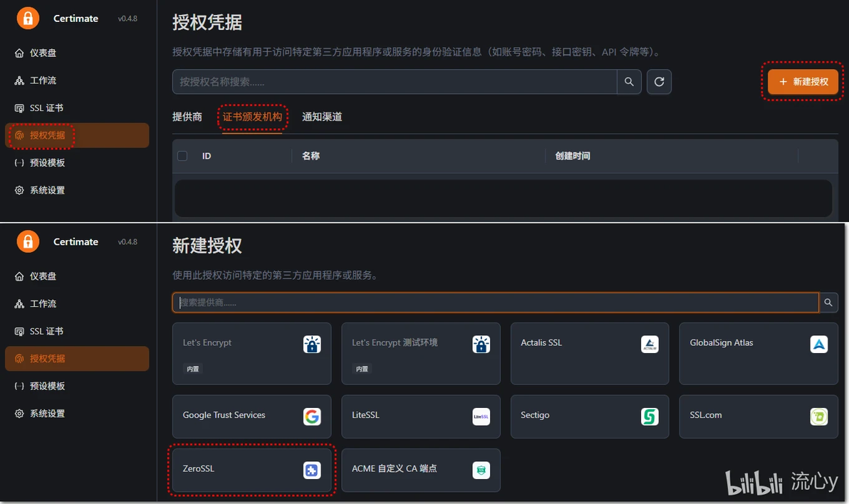Click the Let's Encrypt 测试环境 lock icon
The image size is (849, 504).
tap(481, 345)
